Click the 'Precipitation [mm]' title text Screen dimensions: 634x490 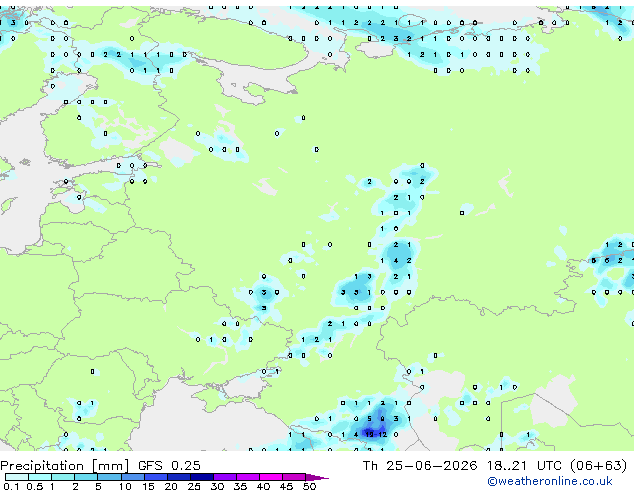click(65, 466)
